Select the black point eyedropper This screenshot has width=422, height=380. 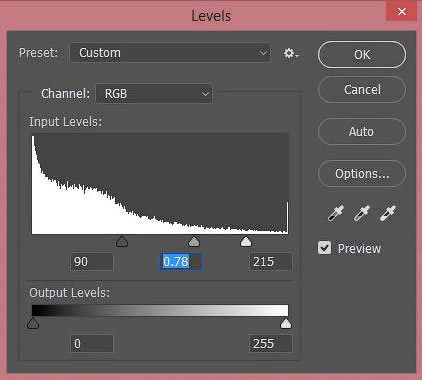click(335, 213)
